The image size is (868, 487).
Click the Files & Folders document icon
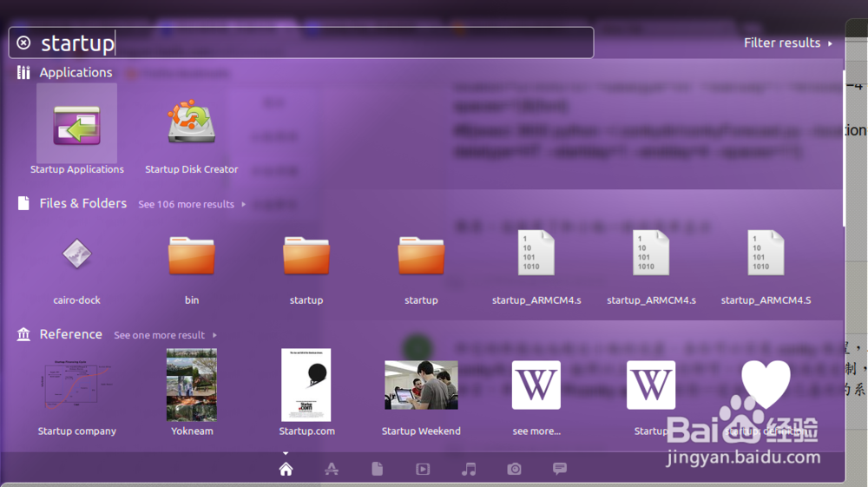pyautogui.click(x=23, y=203)
